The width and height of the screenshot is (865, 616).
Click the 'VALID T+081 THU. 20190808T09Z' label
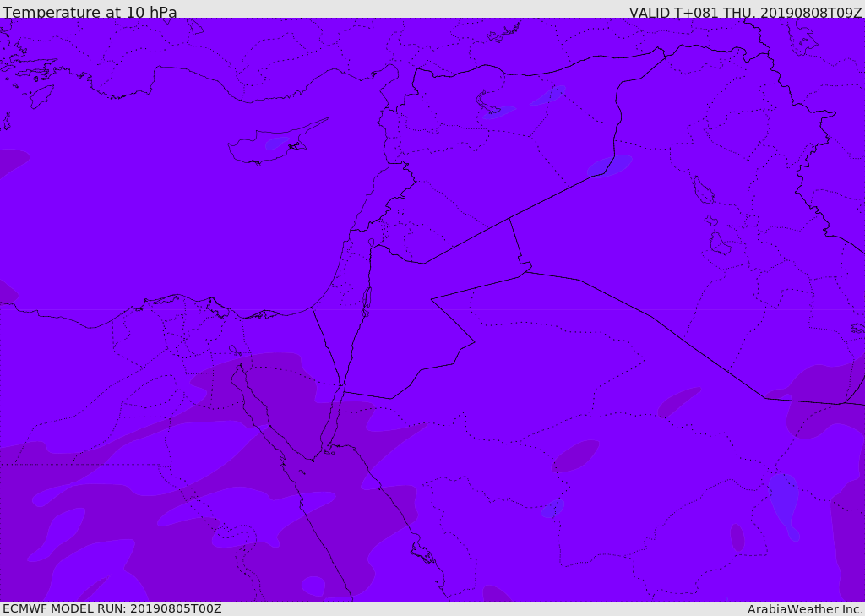(x=745, y=13)
